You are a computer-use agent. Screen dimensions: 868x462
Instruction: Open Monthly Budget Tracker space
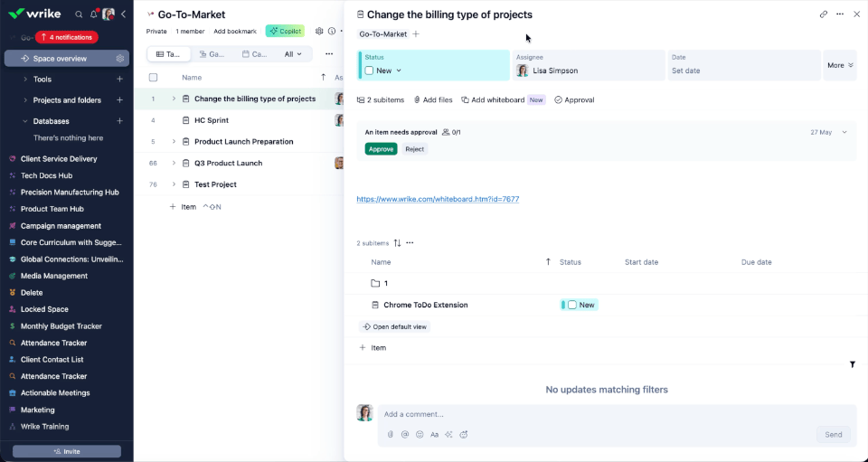click(61, 326)
